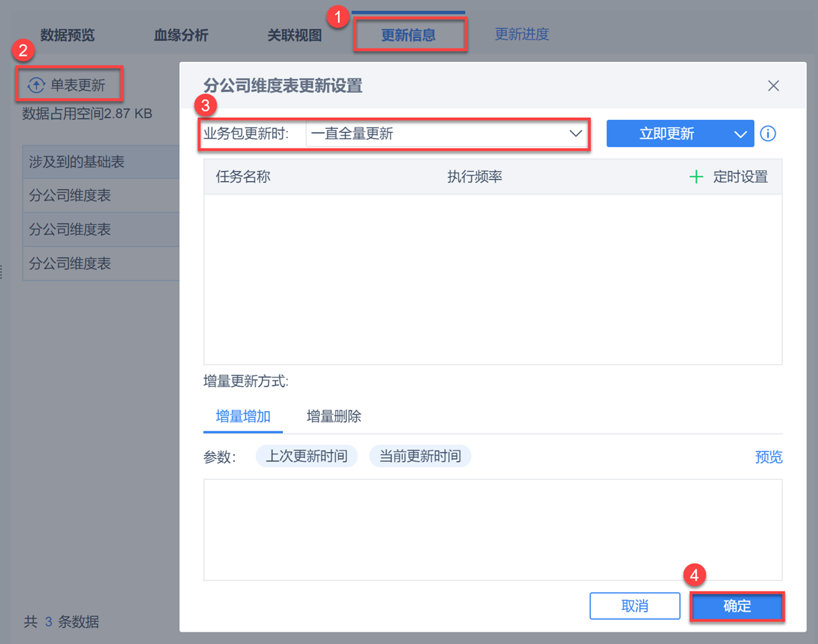Click the 共 3 条数据 footer text
Image resolution: width=818 pixels, height=644 pixels.
pos(61,622)
